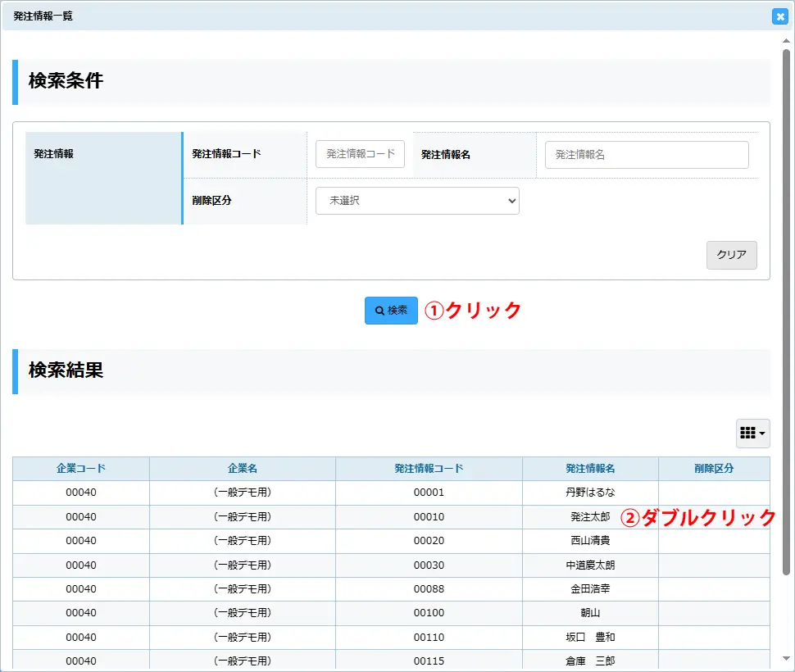
Task: Sort by 削除区分 column header
Action: pyautogui.click(x=714, y=469)
